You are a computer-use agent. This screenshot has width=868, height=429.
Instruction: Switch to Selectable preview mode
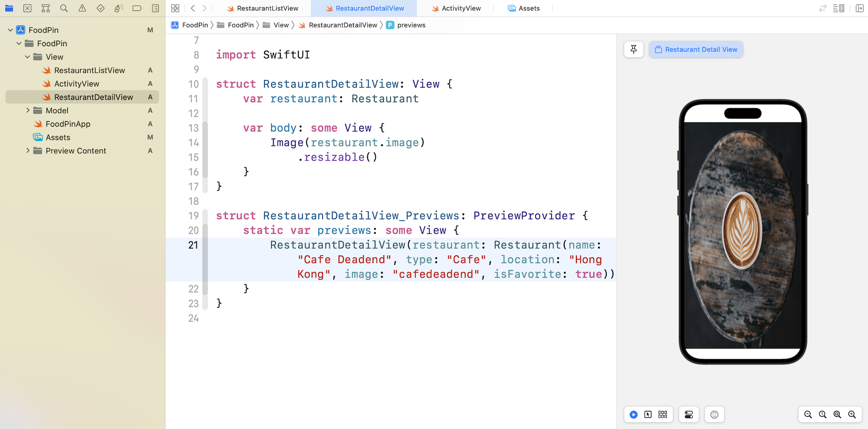pos(648,415)
